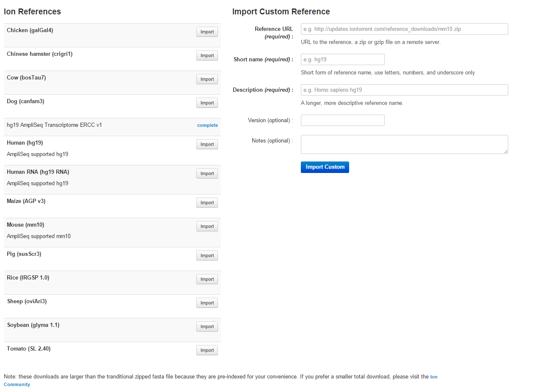
Task: Import the Human RNA (hg19 RNA) reference
Action: pyautogui.click(x=207, y=173)
